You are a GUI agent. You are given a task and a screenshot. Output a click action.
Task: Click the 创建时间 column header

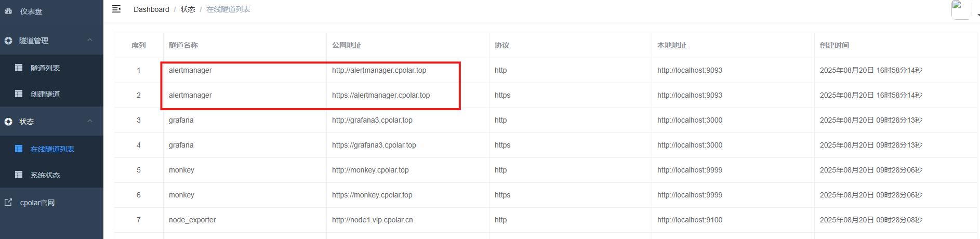835,45
